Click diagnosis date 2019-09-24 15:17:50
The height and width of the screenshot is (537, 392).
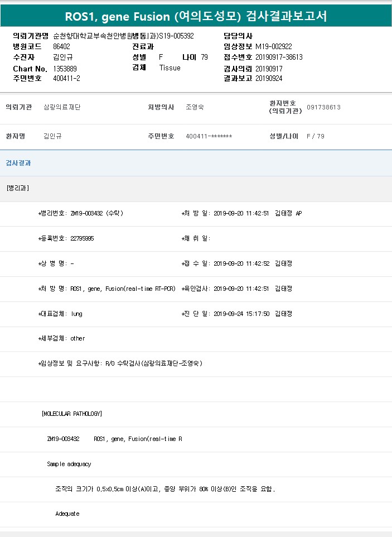(x=241, y=314)
